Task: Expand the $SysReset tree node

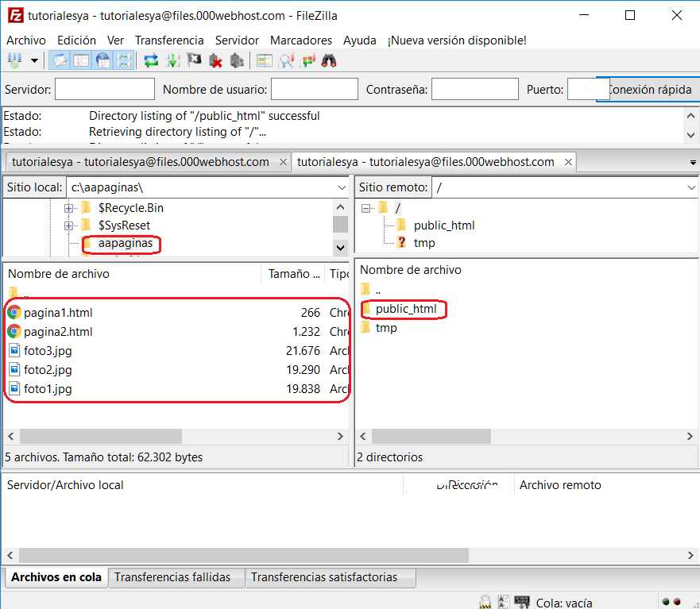Action: click(x=69, y=225)
